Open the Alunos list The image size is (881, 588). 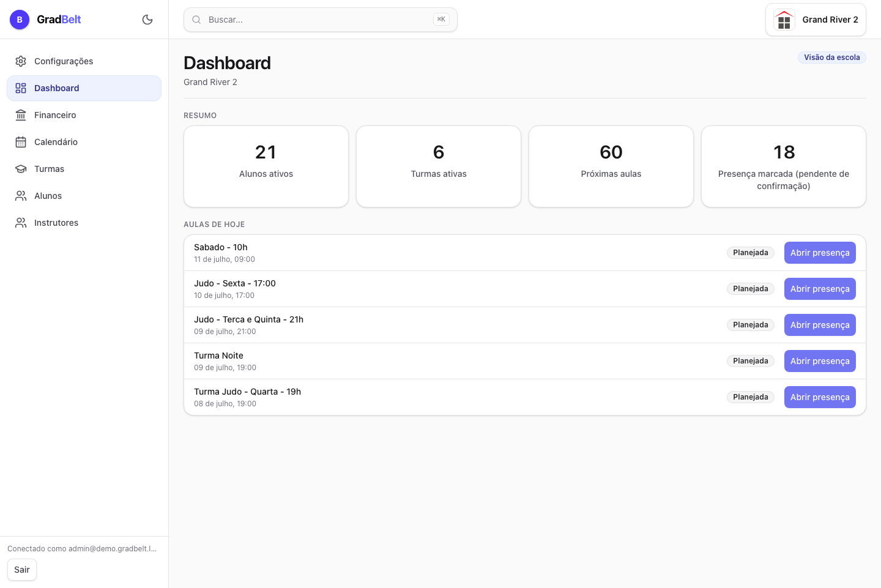click(x=84, y=196)
